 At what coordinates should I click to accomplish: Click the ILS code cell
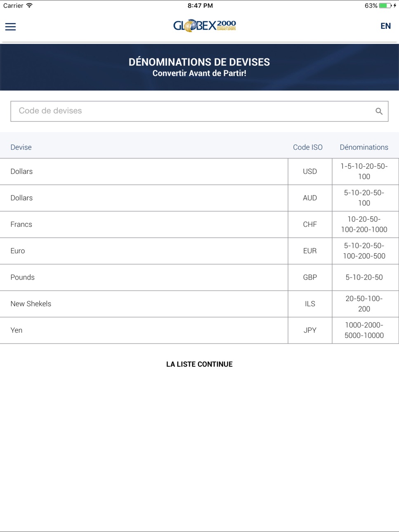tap(310, 304)
